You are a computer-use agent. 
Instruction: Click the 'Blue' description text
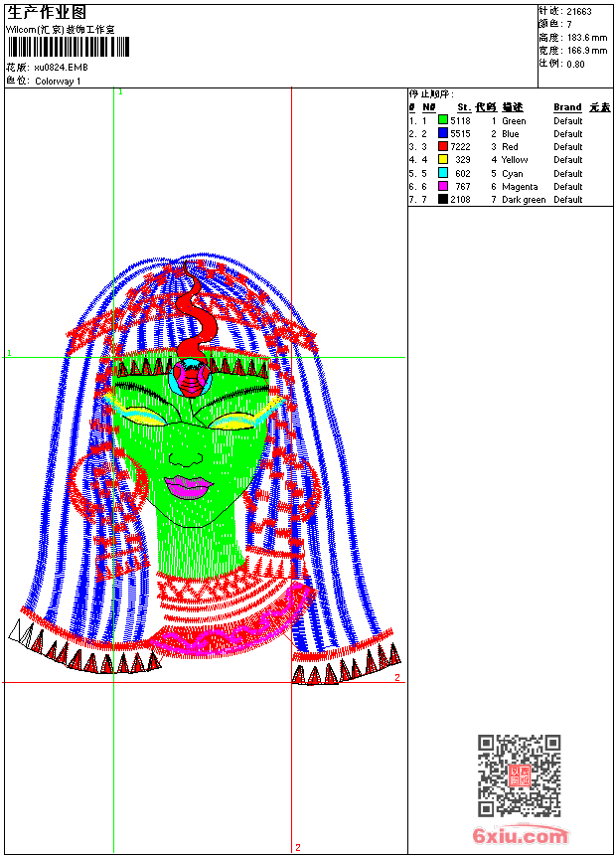511,133
